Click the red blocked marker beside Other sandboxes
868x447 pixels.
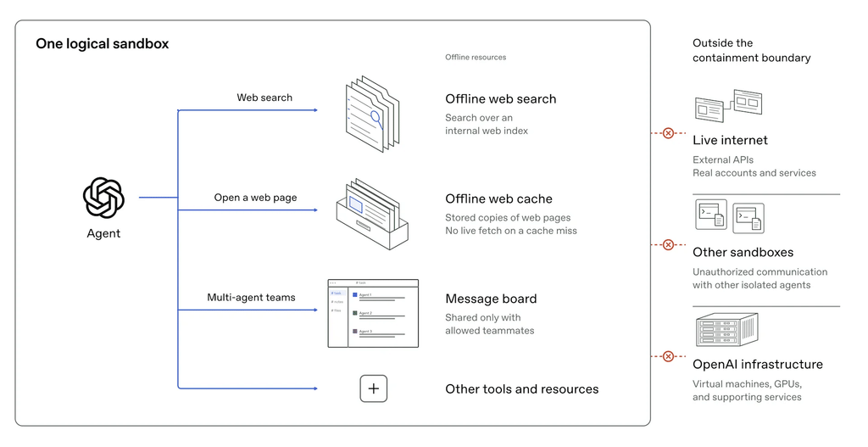[668, 245]
